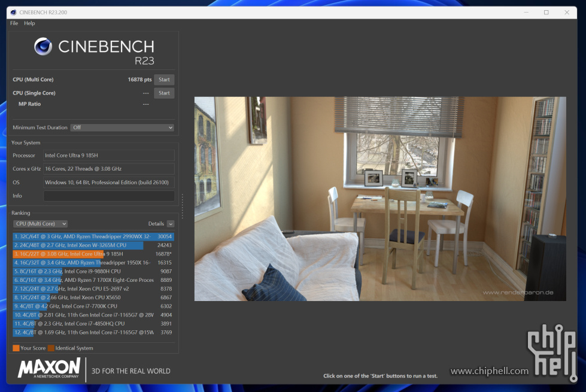Image resolution: width=586 pixels, height=392 pixels.
Task: Select ranking row Intel Xeon CPU E5-2697 v2
Action: click(x=93, y=289)
